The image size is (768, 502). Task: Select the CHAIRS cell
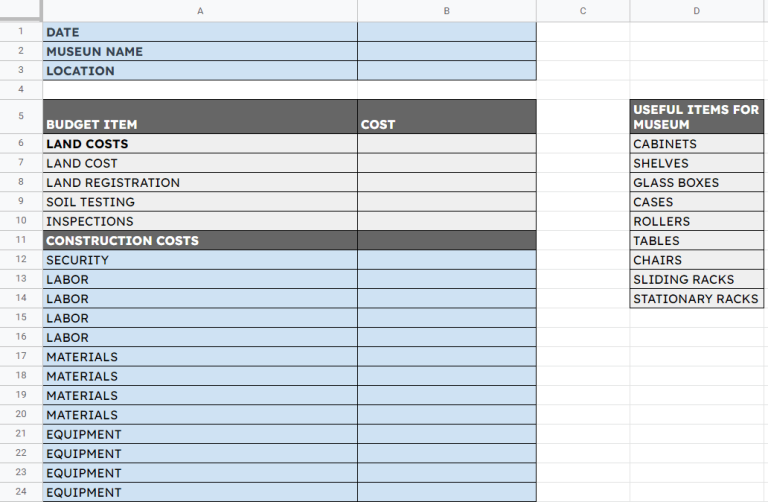[696, 260]
